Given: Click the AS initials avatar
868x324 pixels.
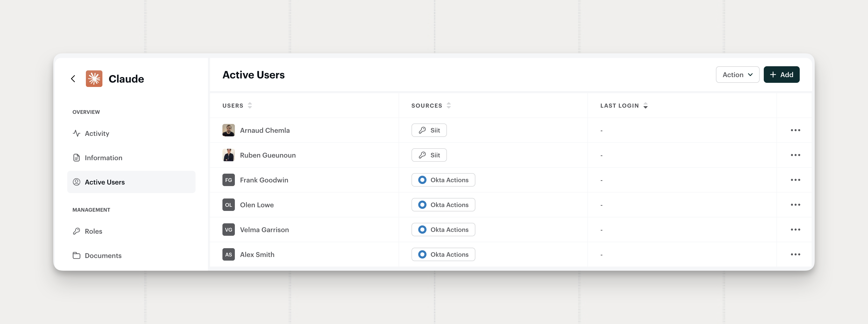Looking at the screenshot, I should coord(228,255).
